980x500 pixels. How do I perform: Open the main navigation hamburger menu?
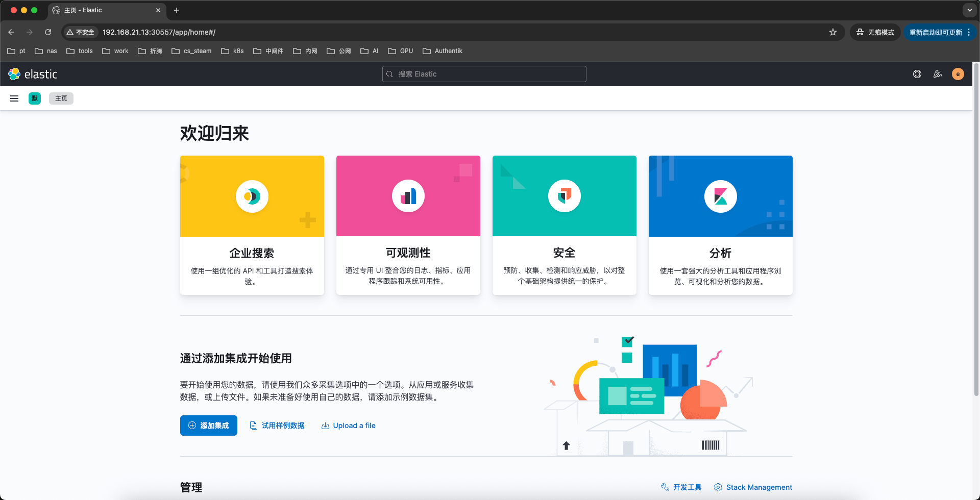click(14, 98)
